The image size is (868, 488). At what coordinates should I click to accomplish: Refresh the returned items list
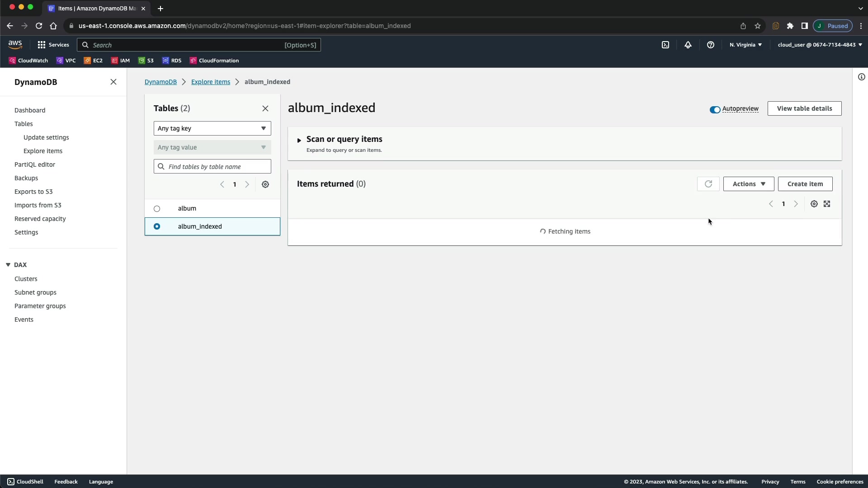point(708,184)
